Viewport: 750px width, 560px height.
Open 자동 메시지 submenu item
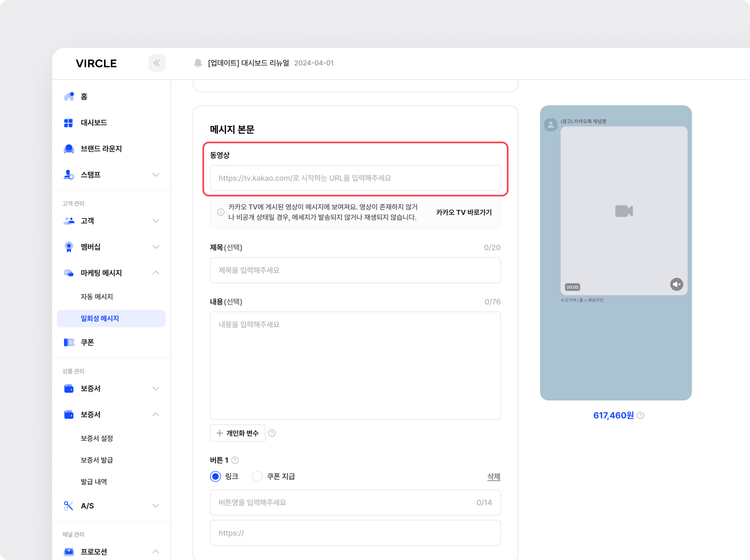[97, 297]
